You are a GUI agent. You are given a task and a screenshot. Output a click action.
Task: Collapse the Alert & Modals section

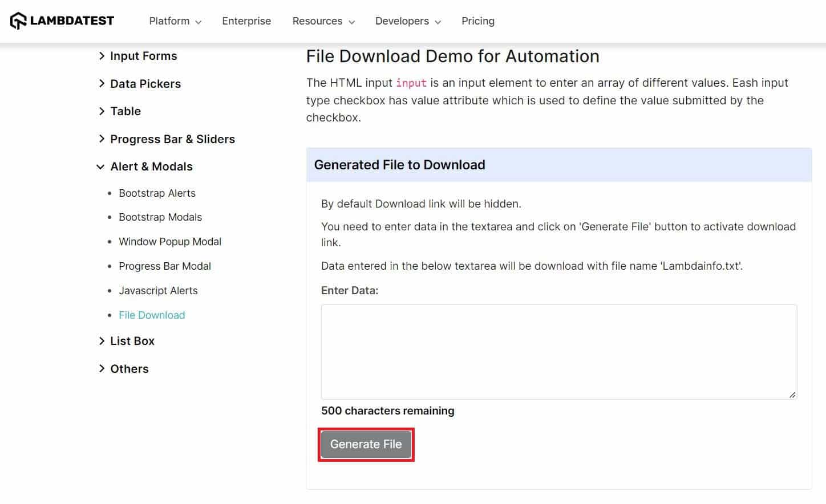point(151,166)
